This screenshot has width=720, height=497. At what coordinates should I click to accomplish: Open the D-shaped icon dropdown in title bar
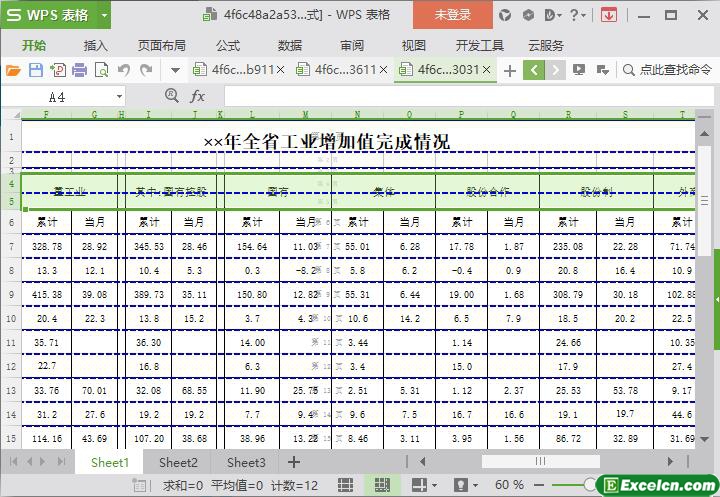[552, 15]
